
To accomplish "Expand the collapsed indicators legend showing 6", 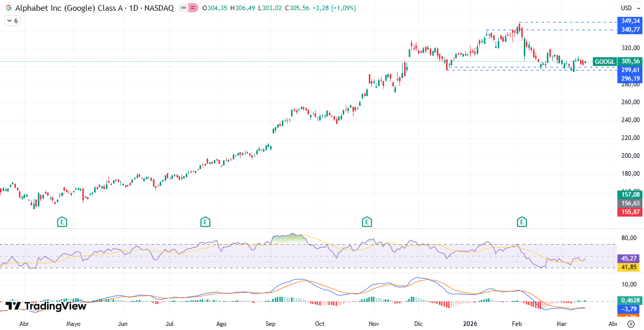I will (12, 21).
